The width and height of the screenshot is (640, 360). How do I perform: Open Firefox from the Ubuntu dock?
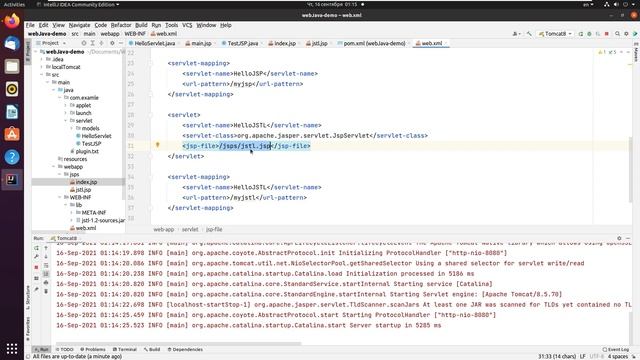(12, 21)
